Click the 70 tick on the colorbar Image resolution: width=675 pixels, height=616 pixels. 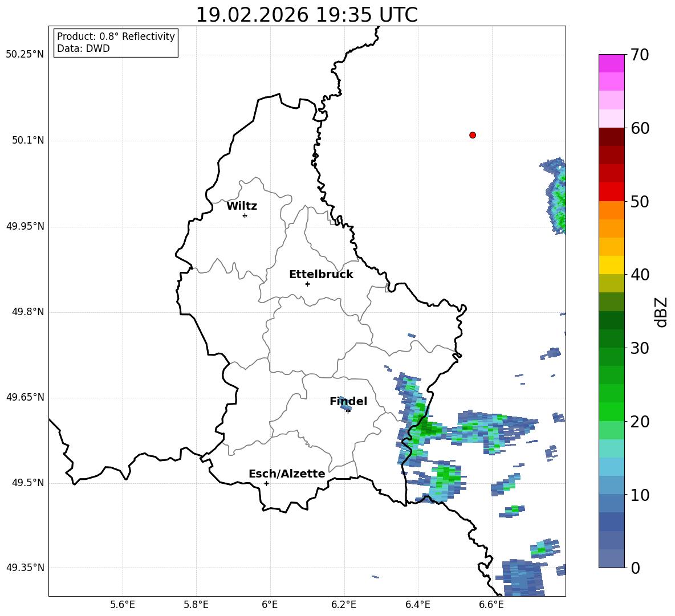click(640, 55)
